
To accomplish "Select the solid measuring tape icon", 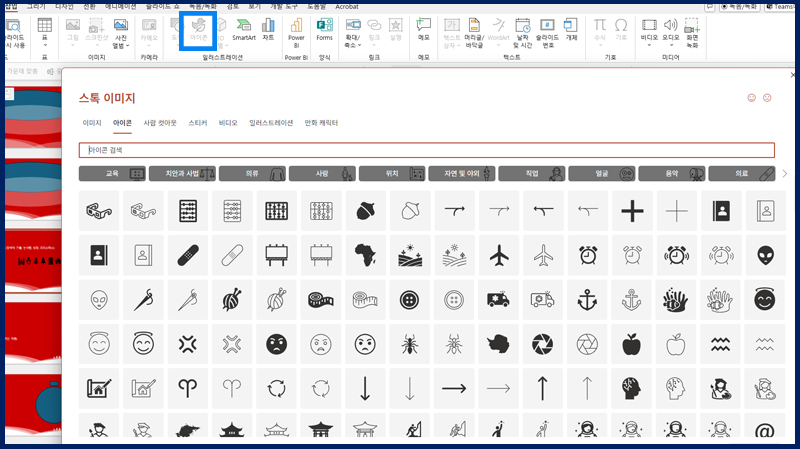I will coord(321,300).
